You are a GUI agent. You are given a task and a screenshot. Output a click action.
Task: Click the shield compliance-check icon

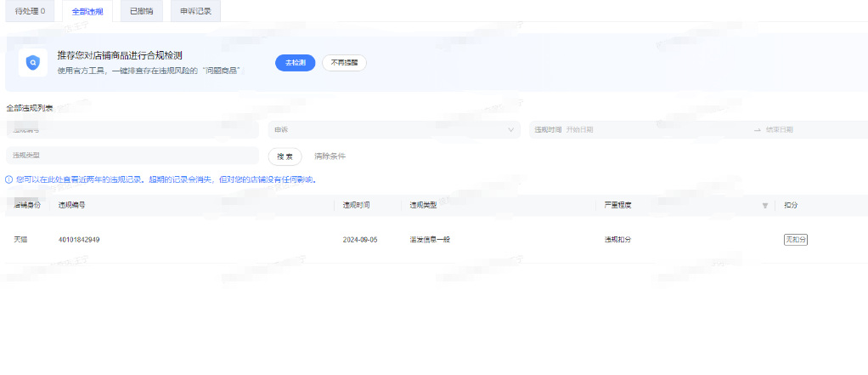coord(32,62)
